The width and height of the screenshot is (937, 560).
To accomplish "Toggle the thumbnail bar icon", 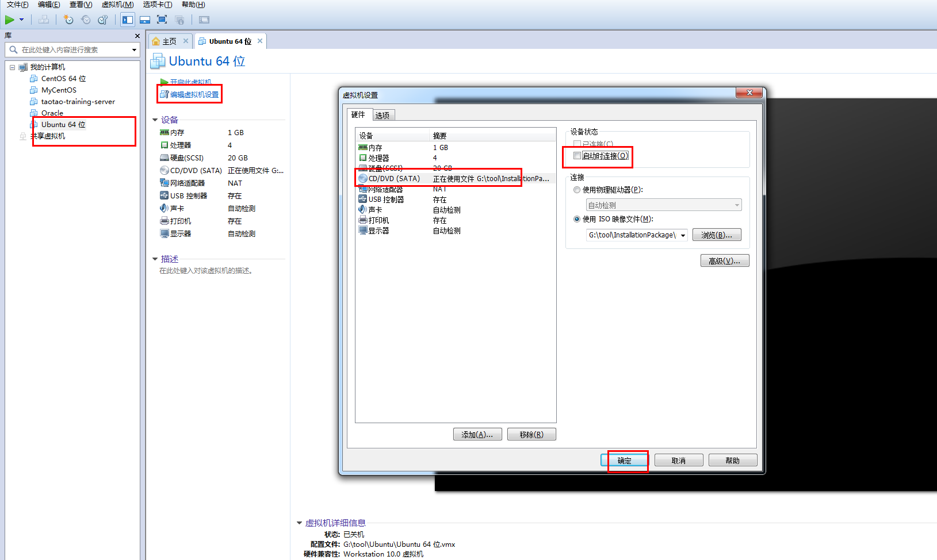I will coord(145,20).
